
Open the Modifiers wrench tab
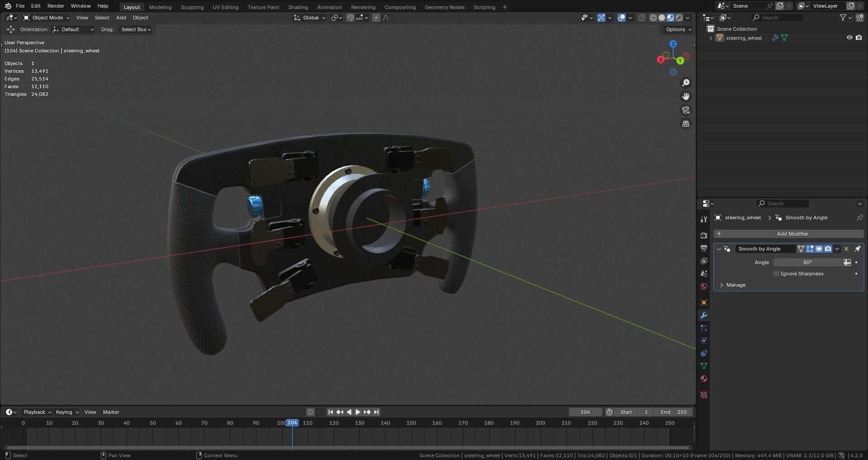703,315
